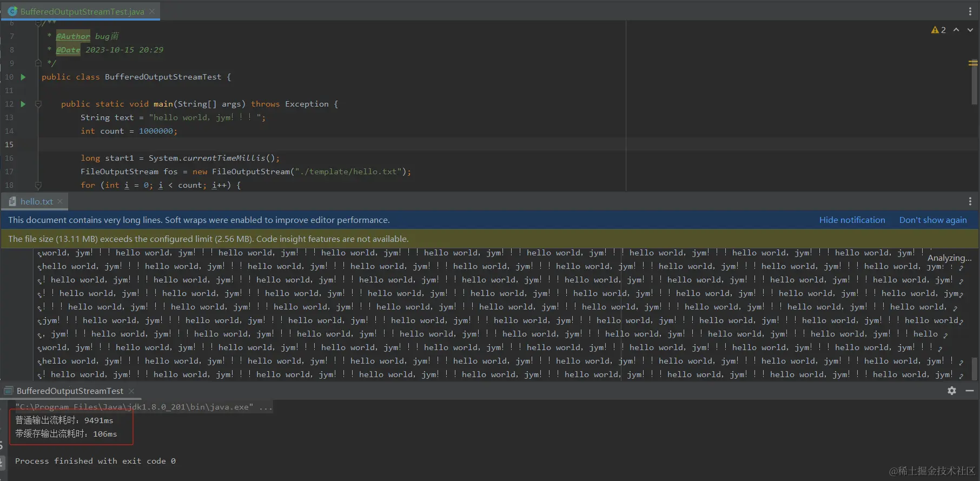This screenshot has height=481, width=980.
Task: Close the BufferedOutputStreamTest run tab
Action: (x=131, y=391)
